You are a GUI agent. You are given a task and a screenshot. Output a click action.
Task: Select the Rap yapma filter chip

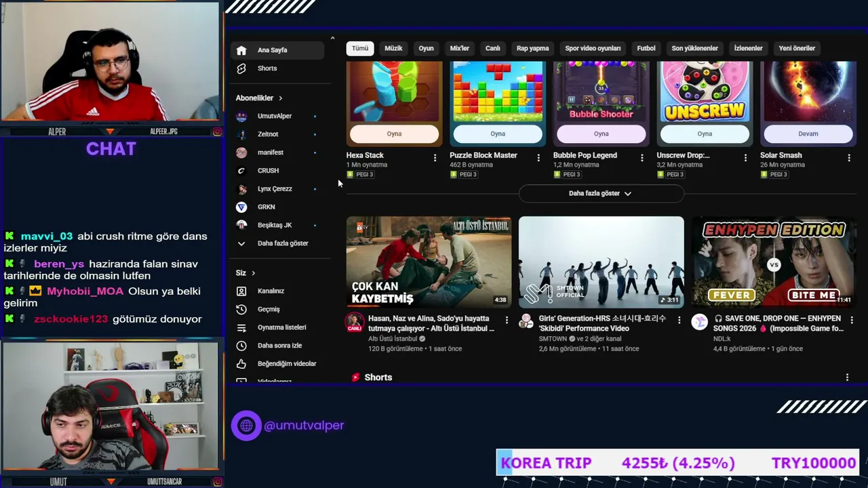click(x=533, y=48)
